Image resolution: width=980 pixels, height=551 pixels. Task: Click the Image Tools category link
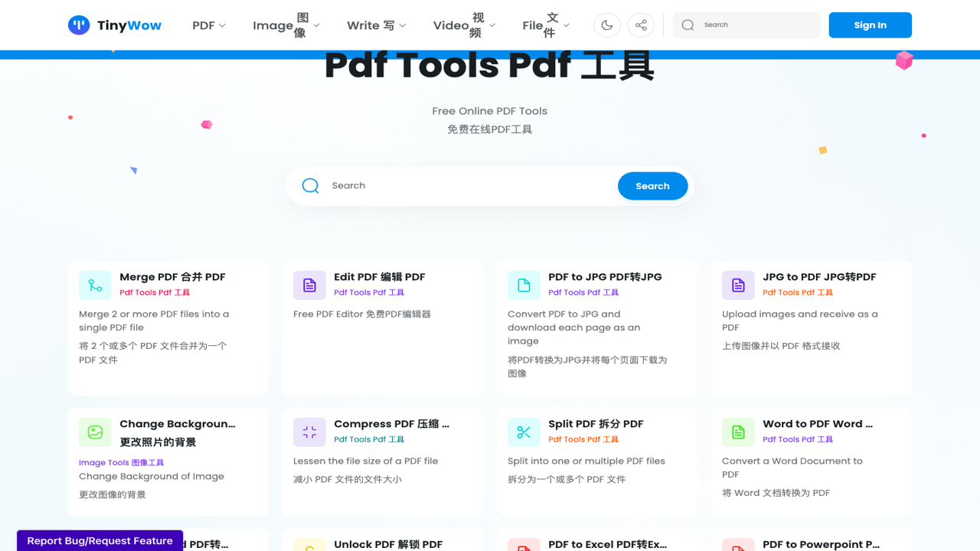(121, 462)
